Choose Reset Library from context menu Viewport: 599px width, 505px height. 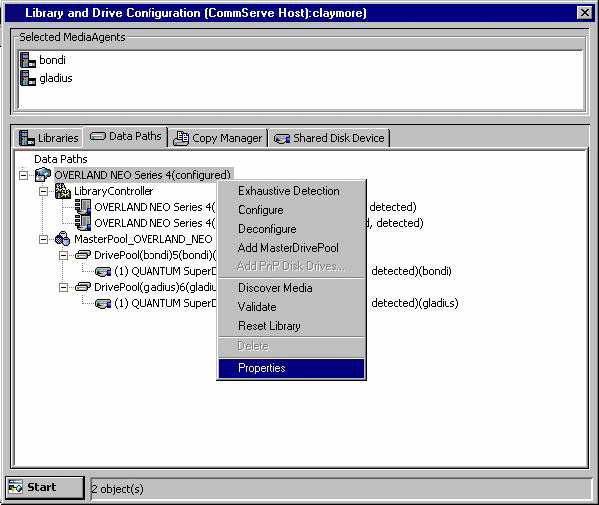point(291,326)
